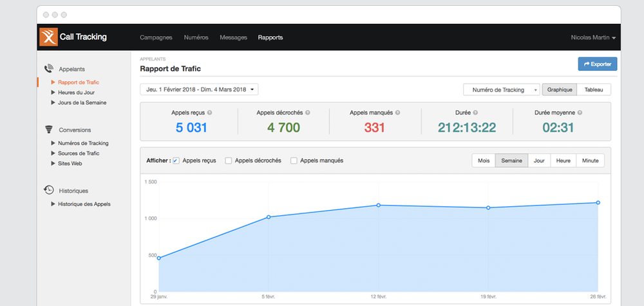Screen dimensions: 644x306
Task: Switch to Tableau view
Action: click(x=594, y=90)
